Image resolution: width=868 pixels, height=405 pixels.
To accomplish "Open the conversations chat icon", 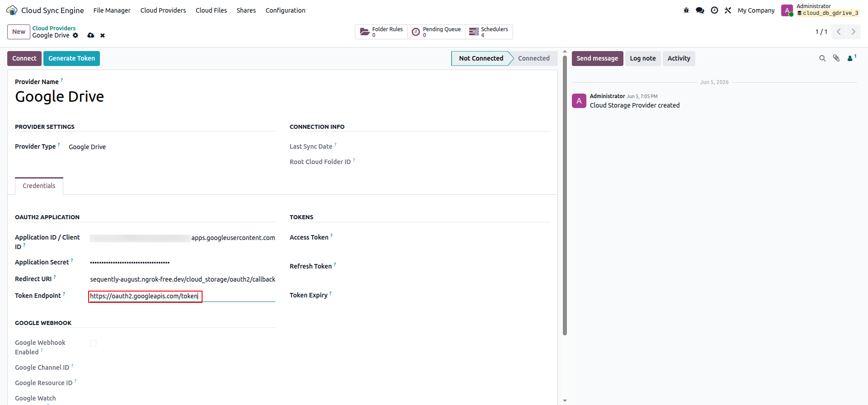I will pyautogui.click(x=700, y=10).
